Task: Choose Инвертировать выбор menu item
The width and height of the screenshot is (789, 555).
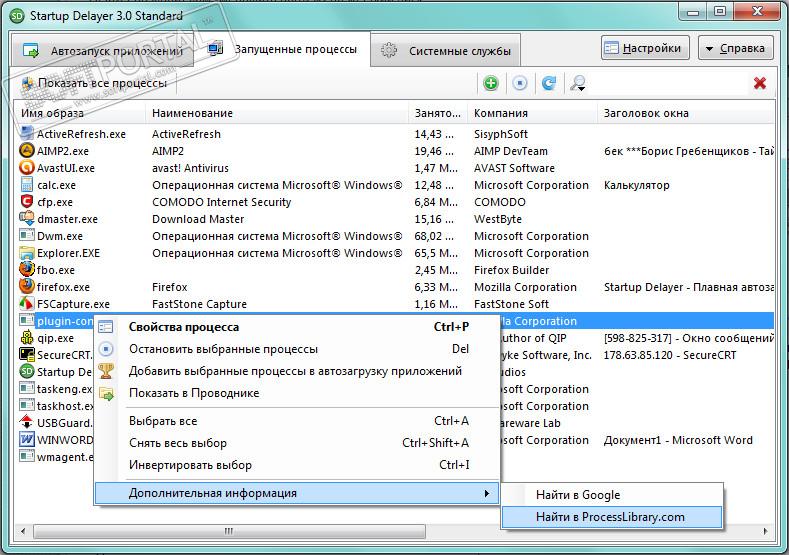Action: coord(297,465)
